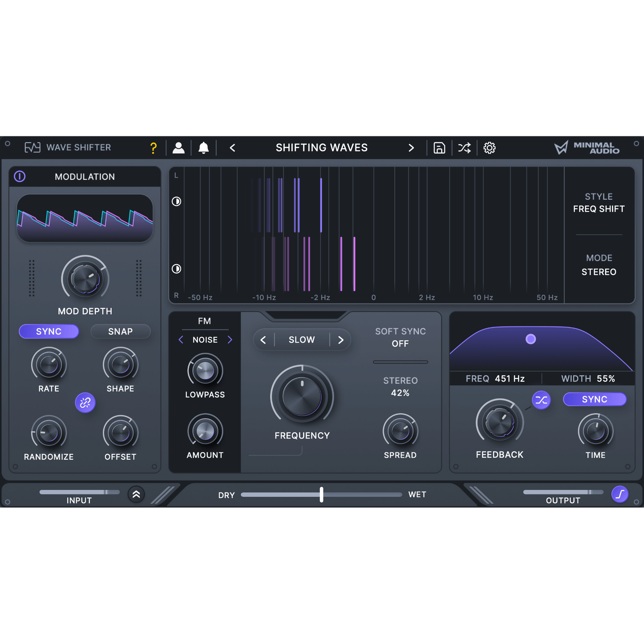Click the FM section header
644x644 pixels.
(204, 321)
